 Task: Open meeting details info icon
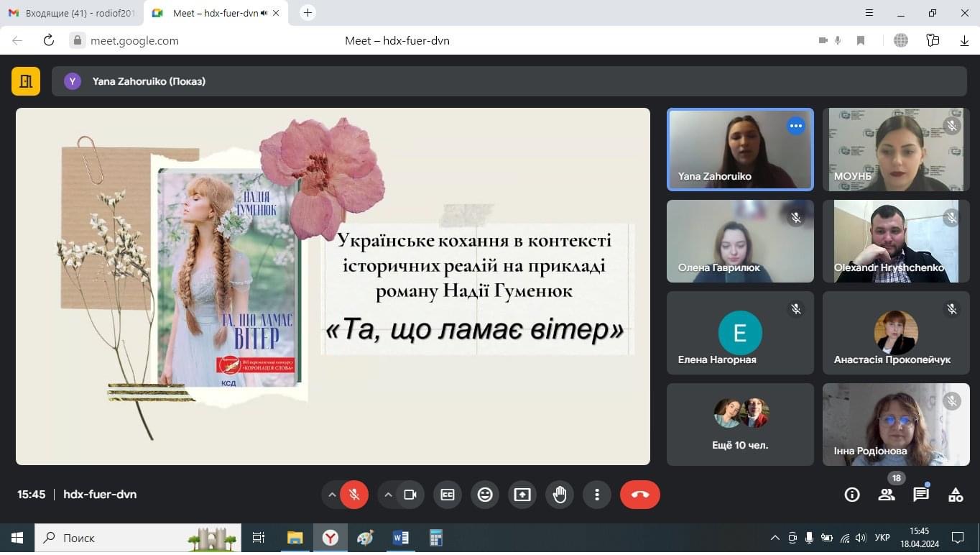[x=852, y=495]
